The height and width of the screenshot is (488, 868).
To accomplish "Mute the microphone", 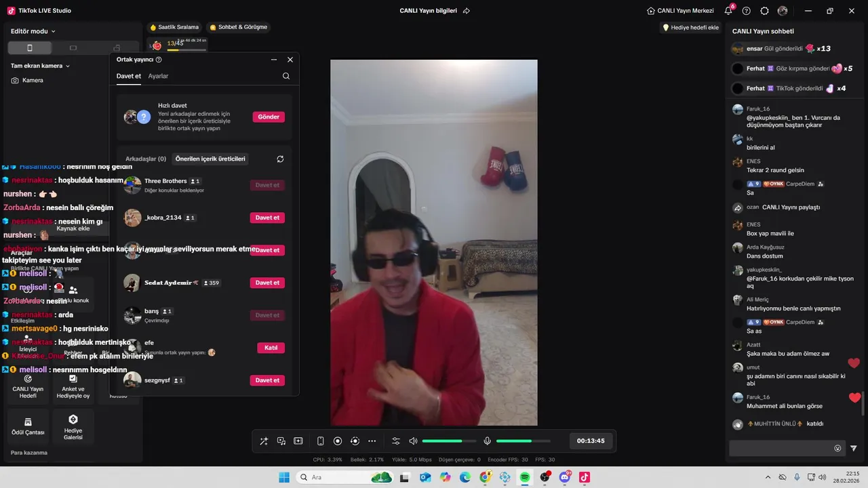I will coord(487,441).
